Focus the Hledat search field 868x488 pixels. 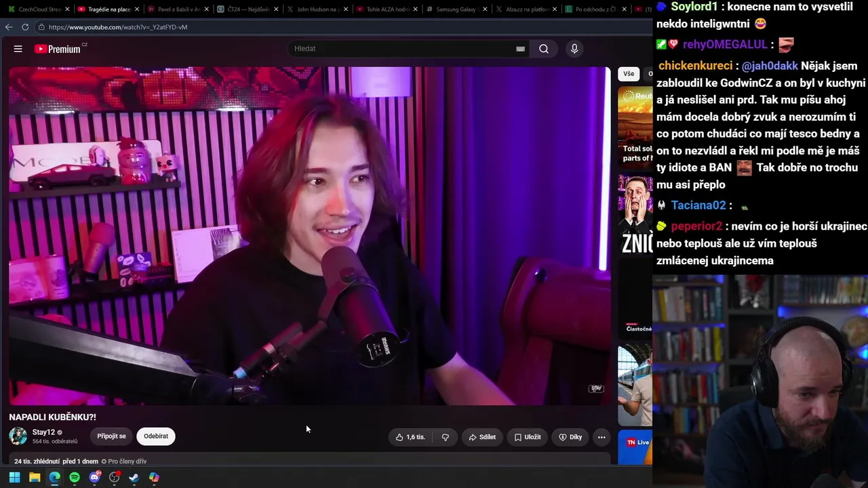(x=403, y=49)
